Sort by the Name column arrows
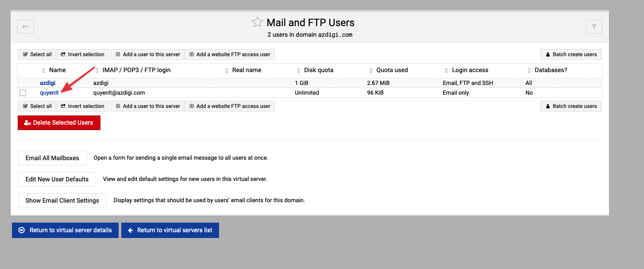The height and width of the screenshot is (269, 644). pyautogui.click(x=43, y=70)
